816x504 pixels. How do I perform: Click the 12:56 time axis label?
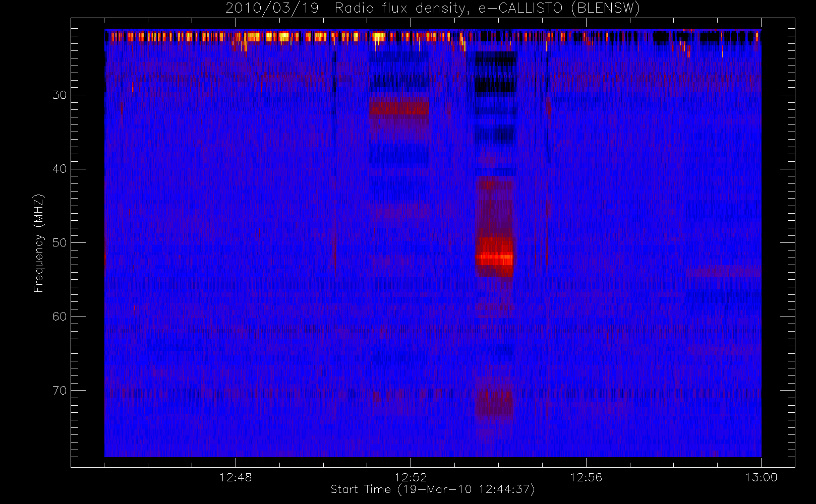click(586, 477)
